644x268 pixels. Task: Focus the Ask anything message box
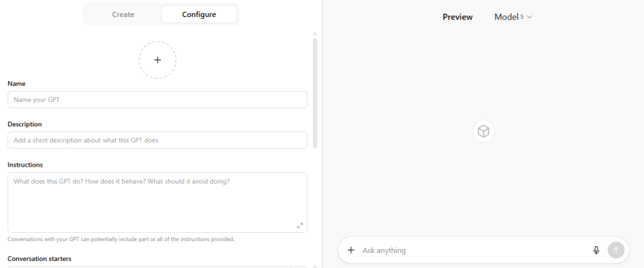point(472,250)
